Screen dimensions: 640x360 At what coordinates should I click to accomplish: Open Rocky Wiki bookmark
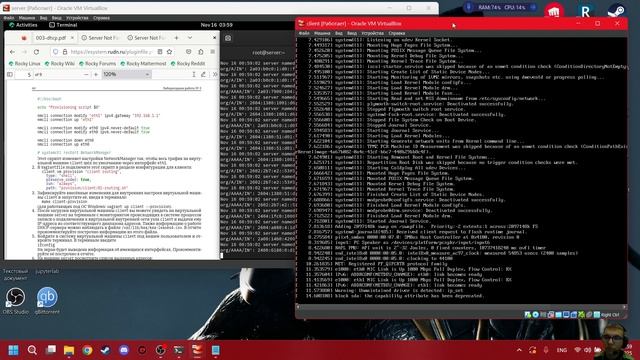tap(60, 64)
